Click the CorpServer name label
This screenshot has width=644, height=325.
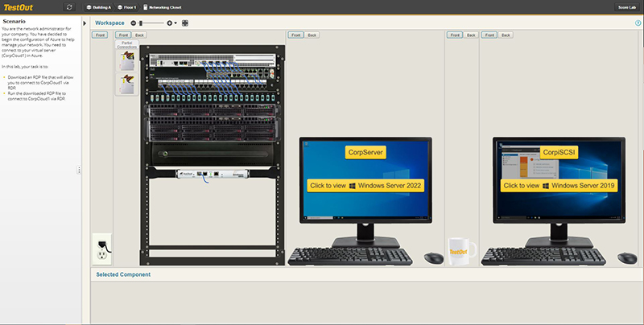365,152
